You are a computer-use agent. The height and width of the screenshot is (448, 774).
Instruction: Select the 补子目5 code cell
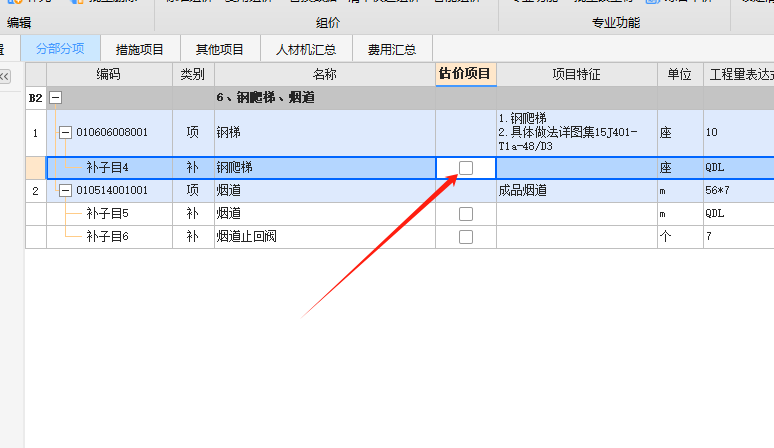(109, 214)
